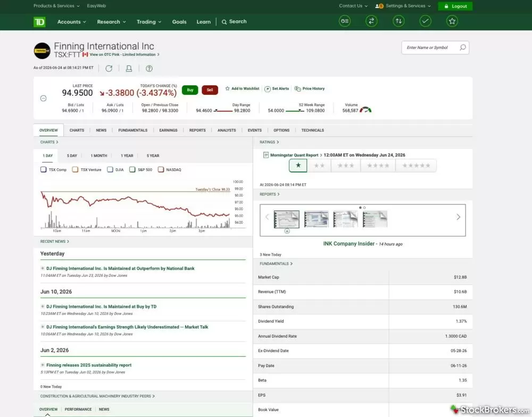
Task: Switch to the Earnings tab
Action: [x=168, y=130]
